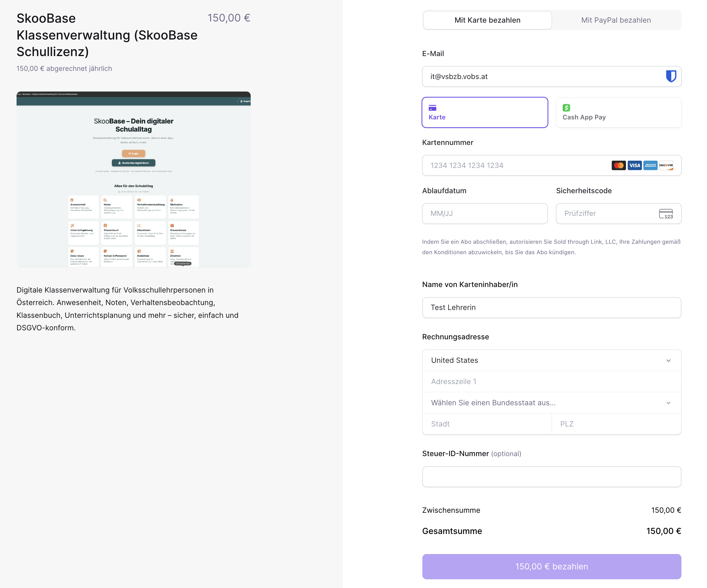The width and height of the screenshot is (707, 588).
Task: Click the product description paragraph
Action: [x=127, y=309]
